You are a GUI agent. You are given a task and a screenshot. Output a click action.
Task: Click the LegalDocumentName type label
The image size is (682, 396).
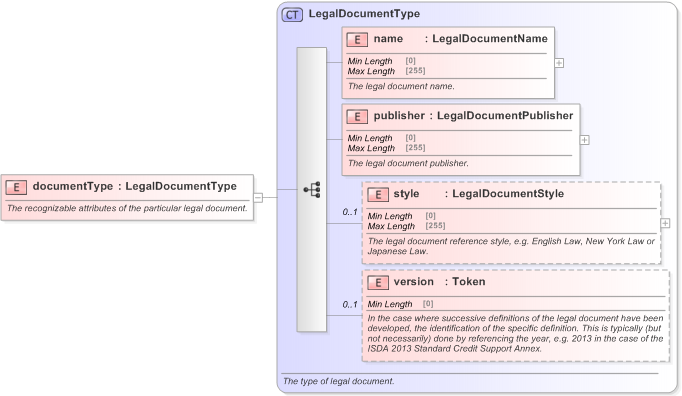tap(490, 39)
